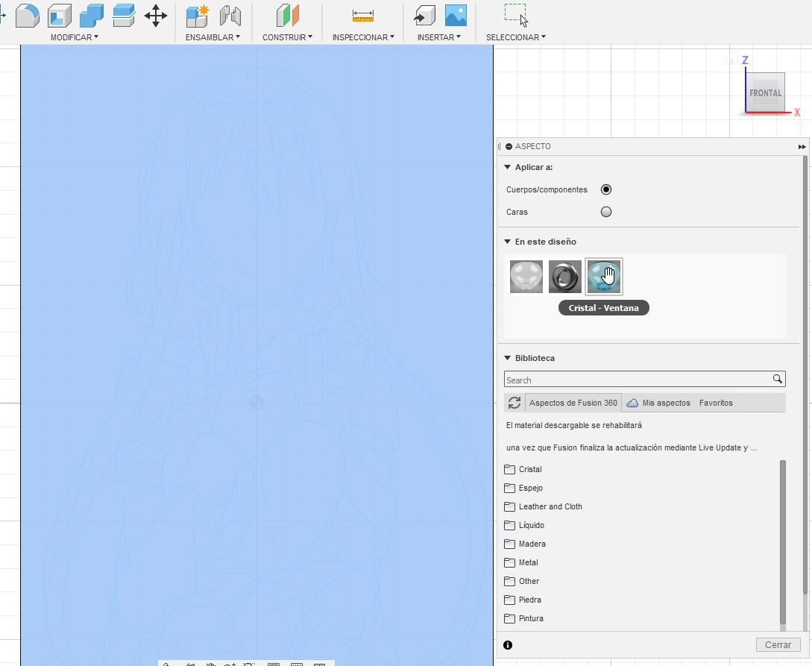
Task: Click the Insert image/decal icon
Action: [x=456, y=16]
